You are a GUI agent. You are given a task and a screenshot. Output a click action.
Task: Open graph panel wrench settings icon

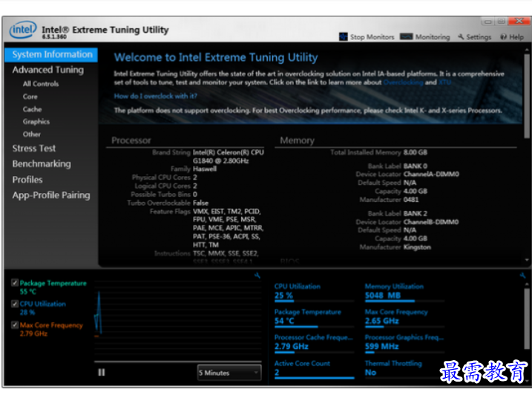pyautogui.click(x=257, y=275)
